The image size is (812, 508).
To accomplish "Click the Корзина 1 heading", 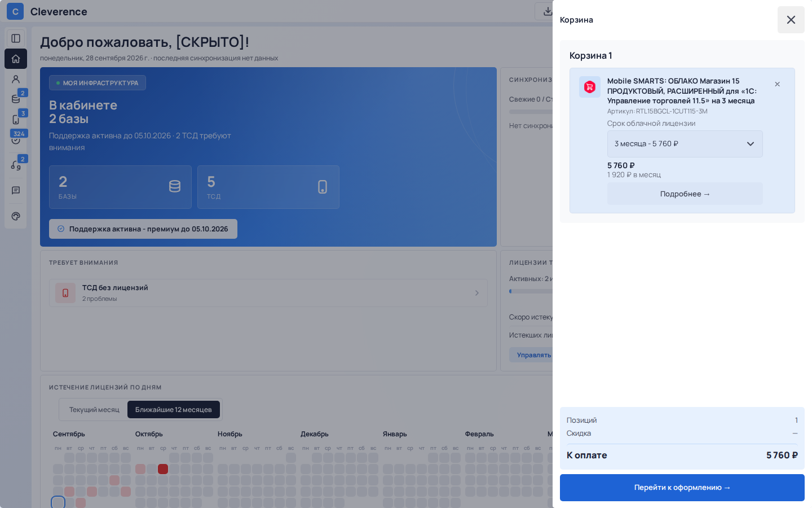I will [590, 55].
